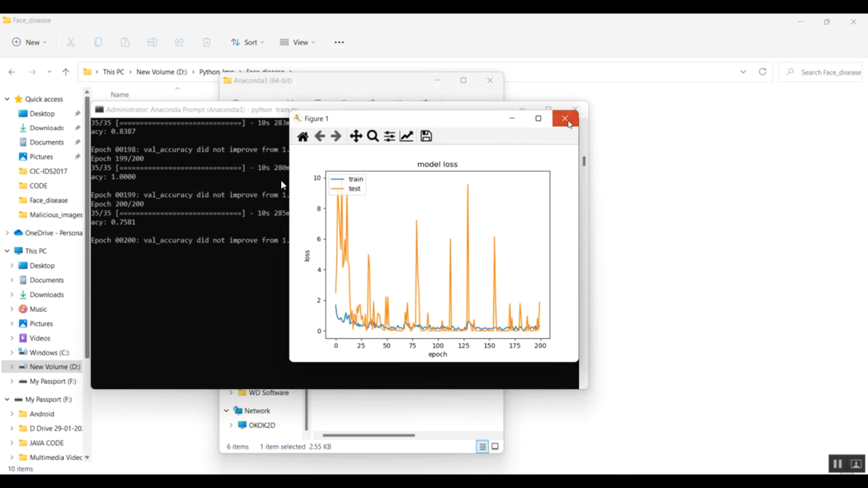Open the Configure subplots tool

click(x=390, y=136)
